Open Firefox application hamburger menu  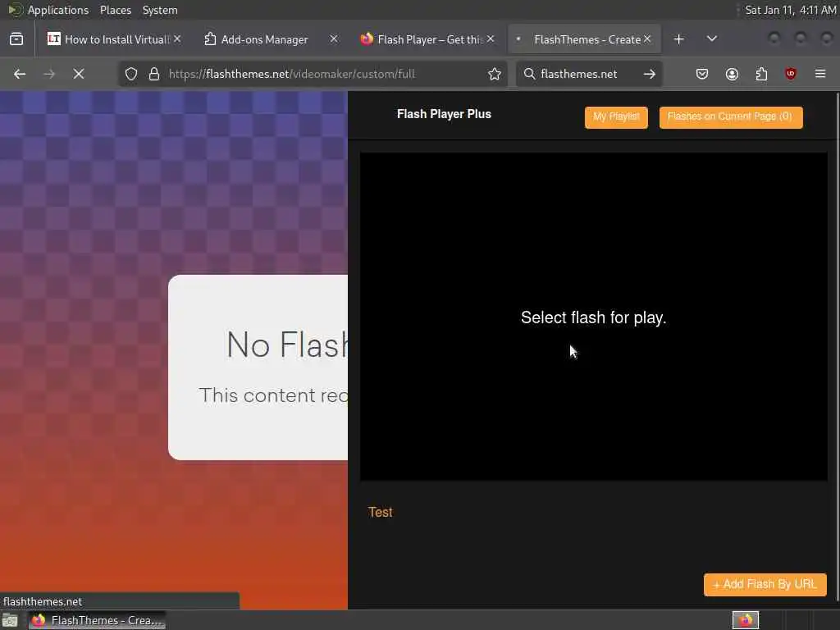pos(820,74)
